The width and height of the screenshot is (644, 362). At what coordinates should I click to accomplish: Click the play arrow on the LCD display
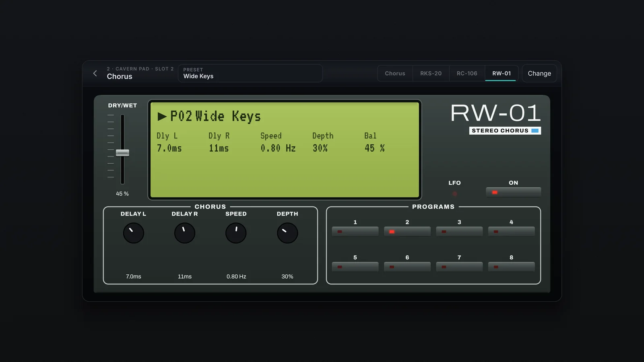[x=162, y=117]
